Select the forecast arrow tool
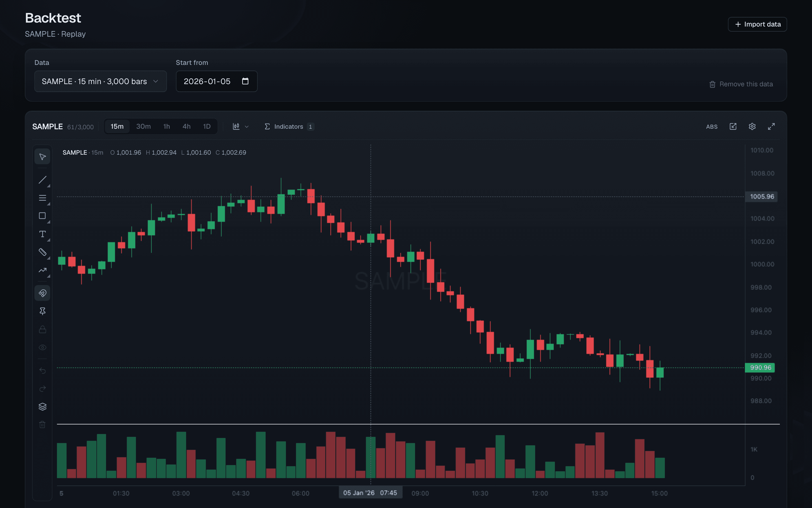 (x=42, y=270)
